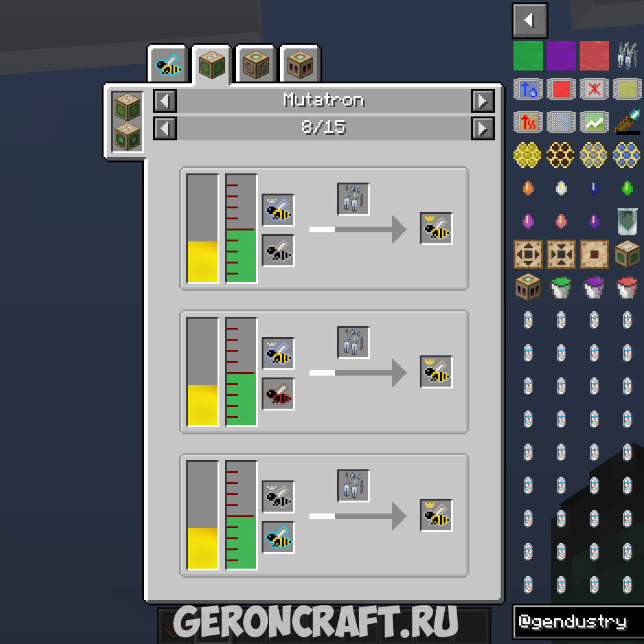This screenshot has width=644, height=644.
Task: Select the plate with the red center square
Action: tap(594, 255)
